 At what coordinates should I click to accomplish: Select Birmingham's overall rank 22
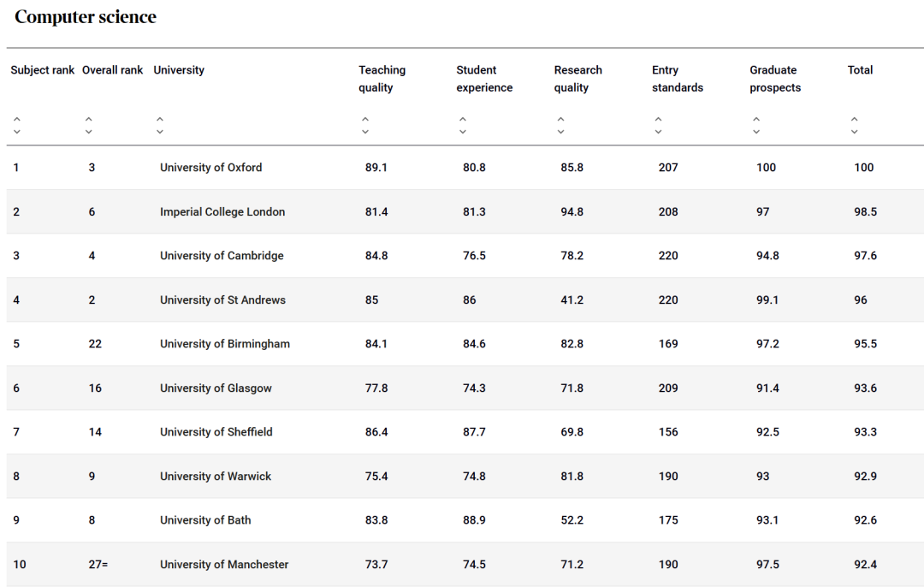click(95, 344)
